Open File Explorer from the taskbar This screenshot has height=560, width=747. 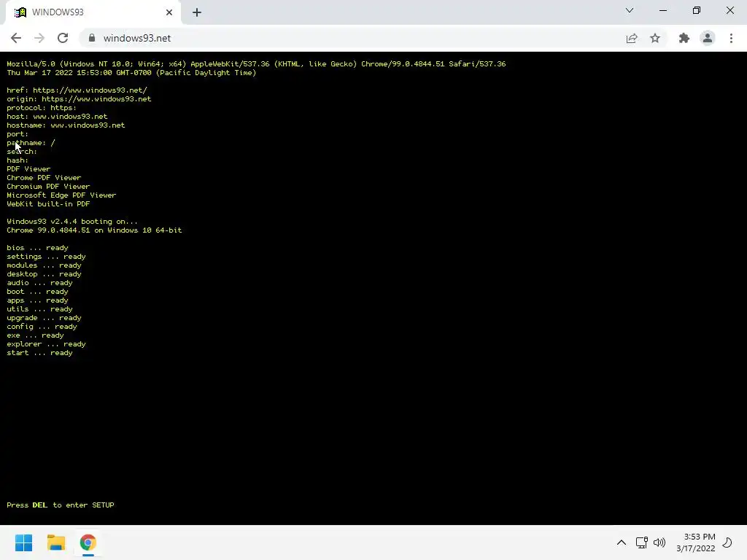tap(56, 542)
